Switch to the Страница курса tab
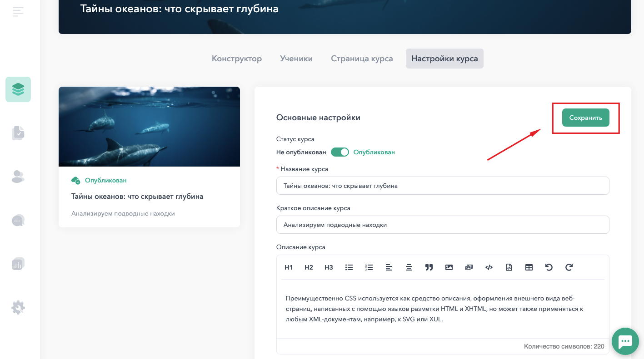The width and height of the screenshot is (644, 359). point(362,59)
